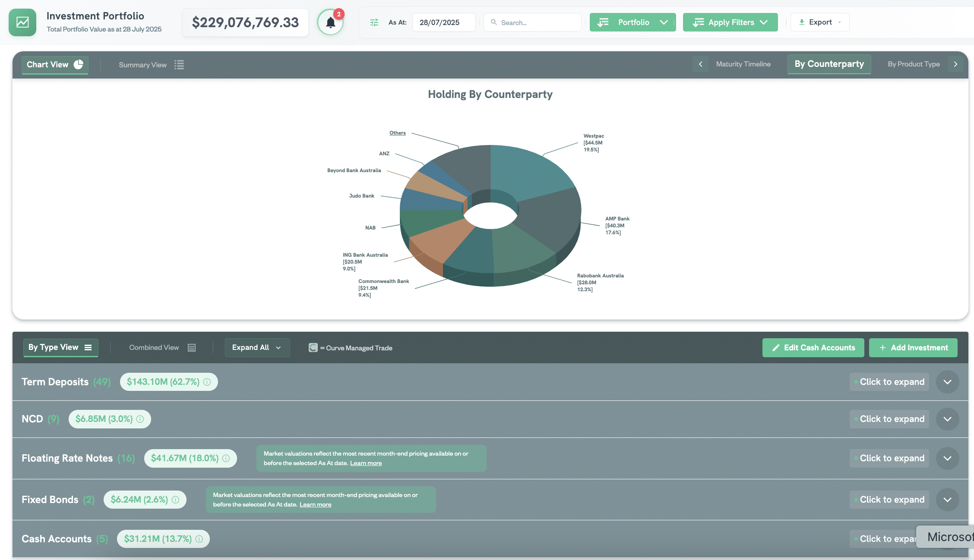Click the info icon on Term Deposits badge

tap(207, 382)
